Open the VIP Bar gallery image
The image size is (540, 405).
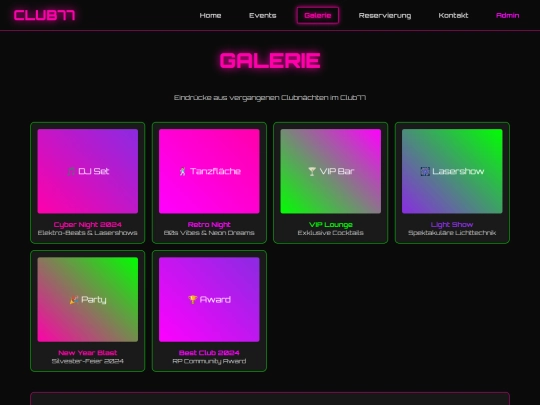(331, 171)
